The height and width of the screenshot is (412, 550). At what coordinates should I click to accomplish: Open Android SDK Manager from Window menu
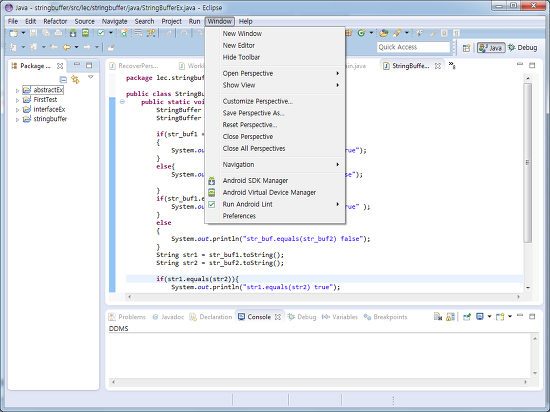(275, 181)
